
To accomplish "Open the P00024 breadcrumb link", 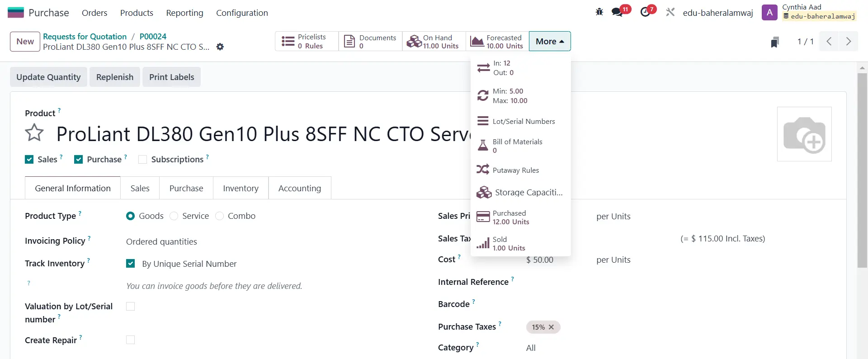I will (x=153, y=36).
